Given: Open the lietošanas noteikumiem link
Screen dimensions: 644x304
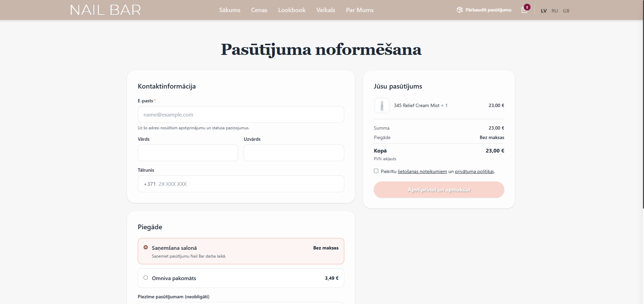Looking at the screenshot, I should click(422, 171).
